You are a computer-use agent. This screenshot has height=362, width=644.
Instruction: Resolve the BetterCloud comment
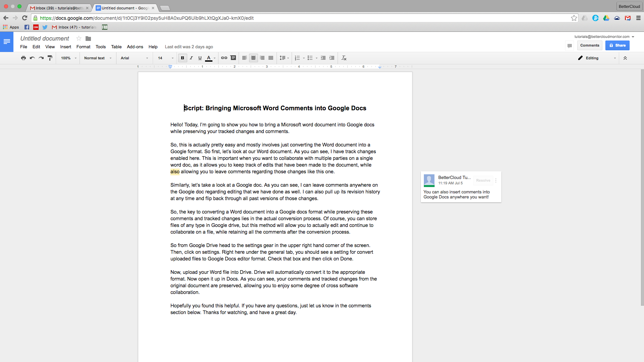pyautogui.click(x=483, y=180)
